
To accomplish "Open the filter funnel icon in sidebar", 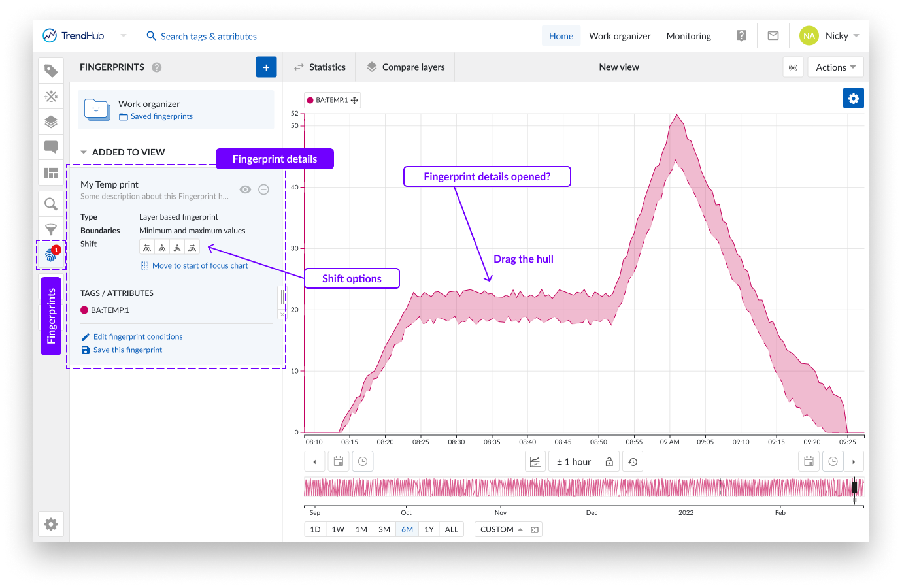I will 51,230.
